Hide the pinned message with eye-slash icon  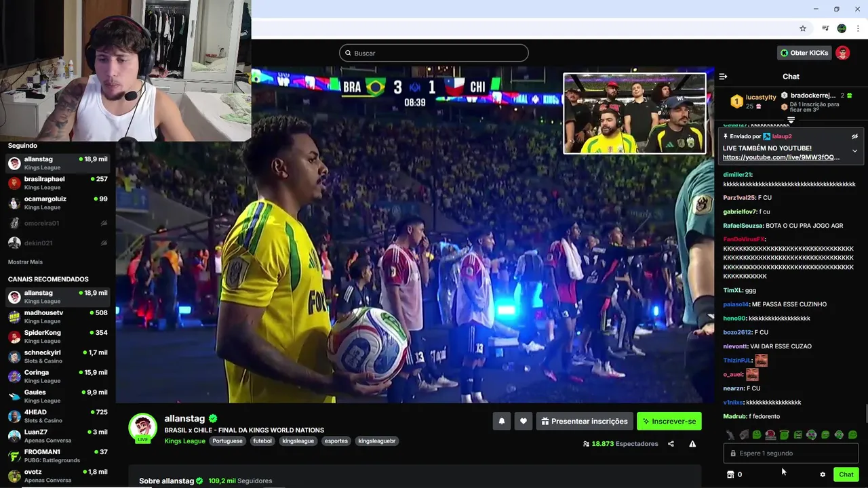click(854, 136)
